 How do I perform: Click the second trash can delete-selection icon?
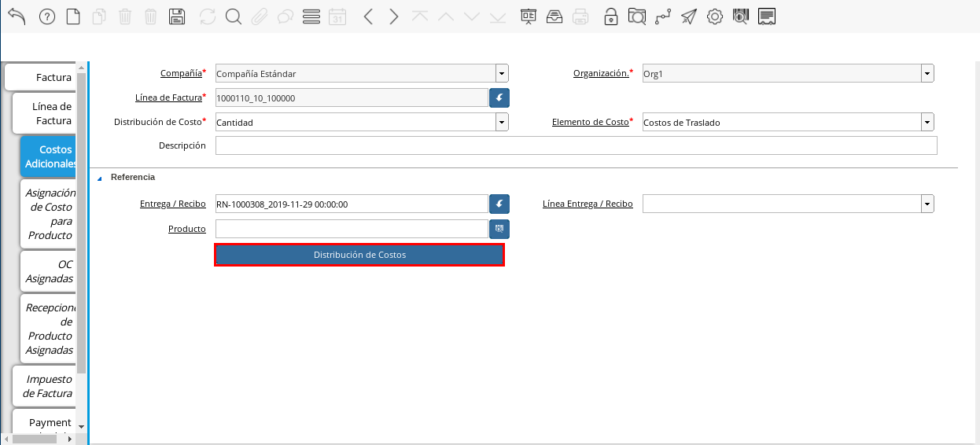[151, 17]
